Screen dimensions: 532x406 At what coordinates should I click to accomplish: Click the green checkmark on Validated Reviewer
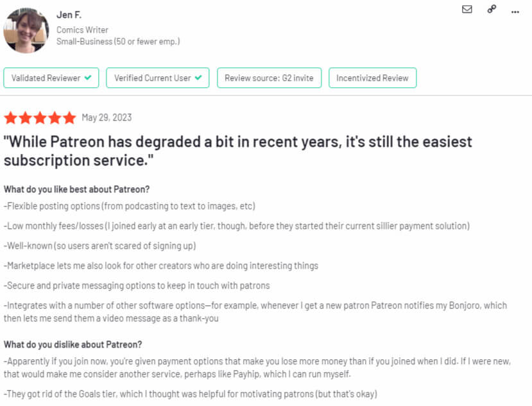click(x=89, y=78)
